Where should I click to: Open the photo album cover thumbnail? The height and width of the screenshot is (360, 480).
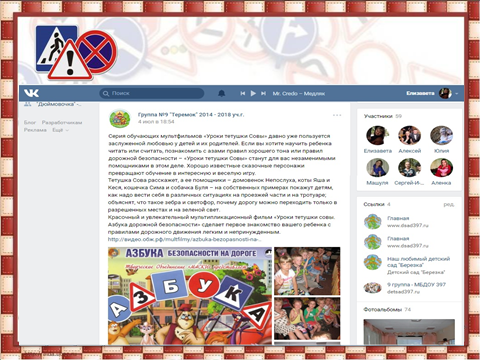click(409, 332)
